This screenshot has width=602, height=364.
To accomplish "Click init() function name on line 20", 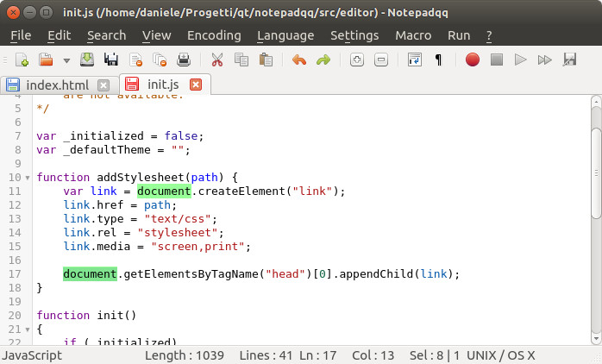I will click(x=116, y=316).
